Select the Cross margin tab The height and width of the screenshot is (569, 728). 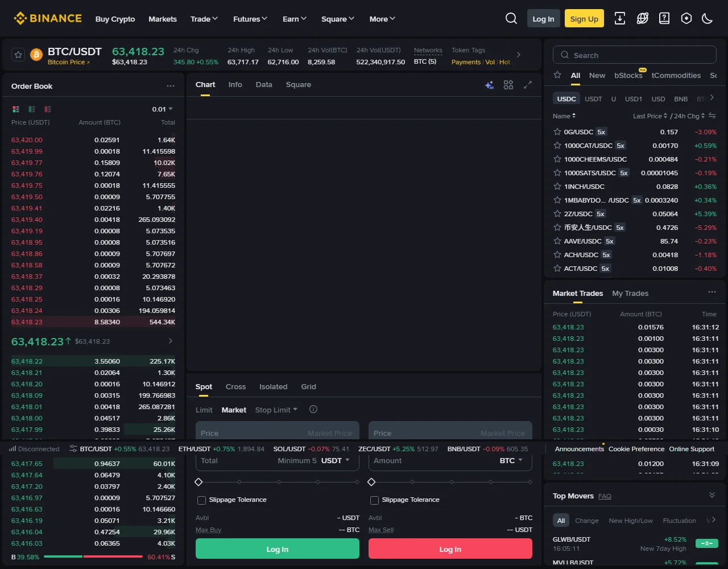click(235, 386)
